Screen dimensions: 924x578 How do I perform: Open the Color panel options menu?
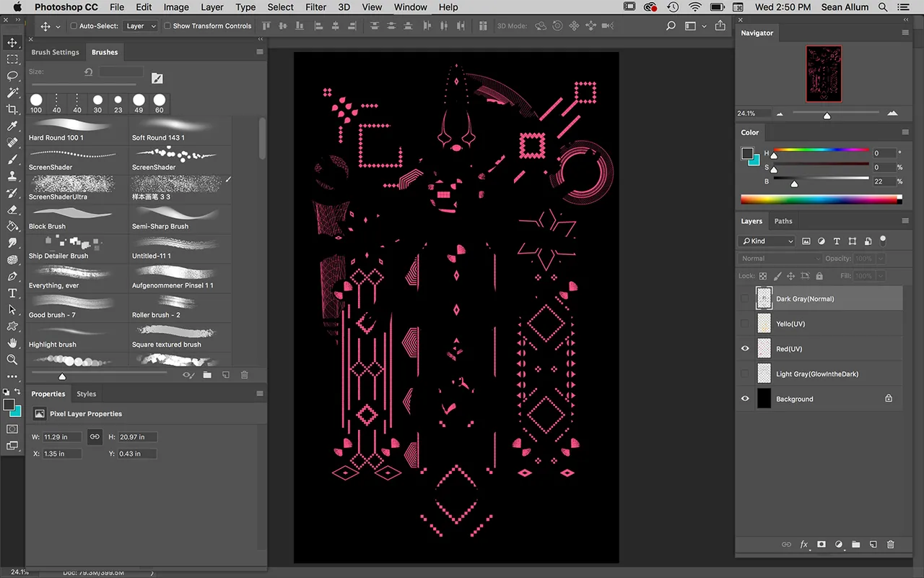[x=905, y=132]
